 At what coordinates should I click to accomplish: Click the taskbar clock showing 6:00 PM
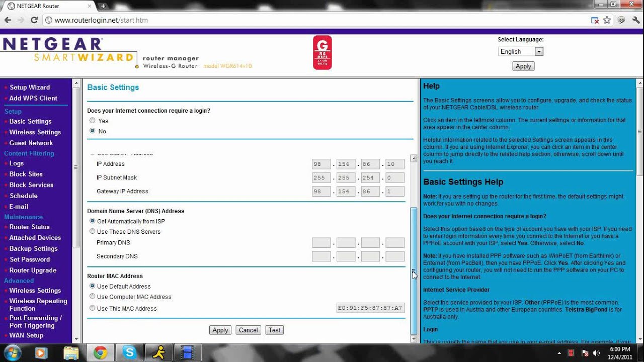click(x=620, y=353)
